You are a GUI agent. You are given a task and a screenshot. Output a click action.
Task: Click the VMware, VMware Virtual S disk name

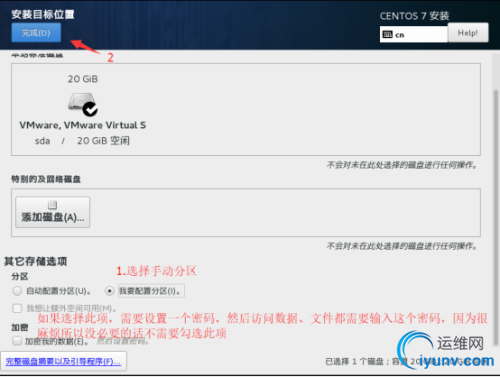click(83, 125)
